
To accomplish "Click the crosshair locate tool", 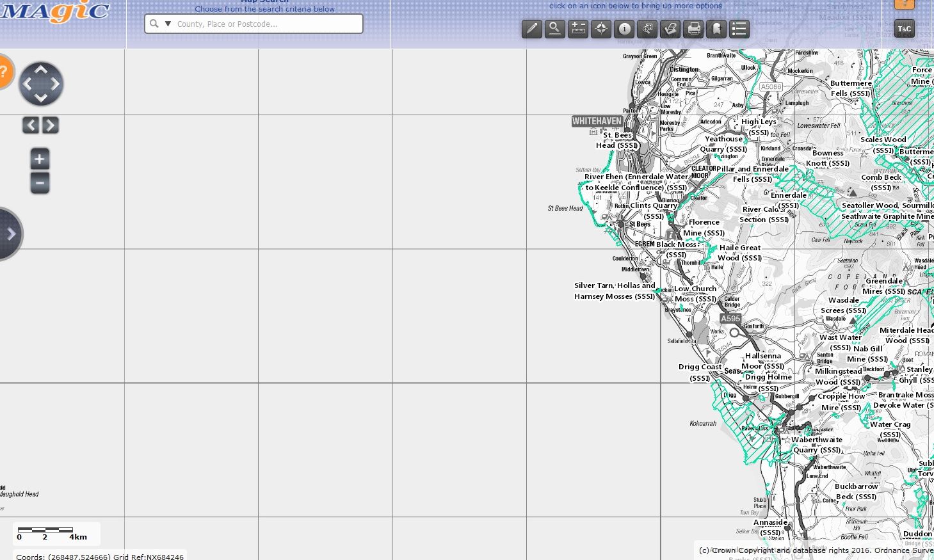I will (600, 29).
